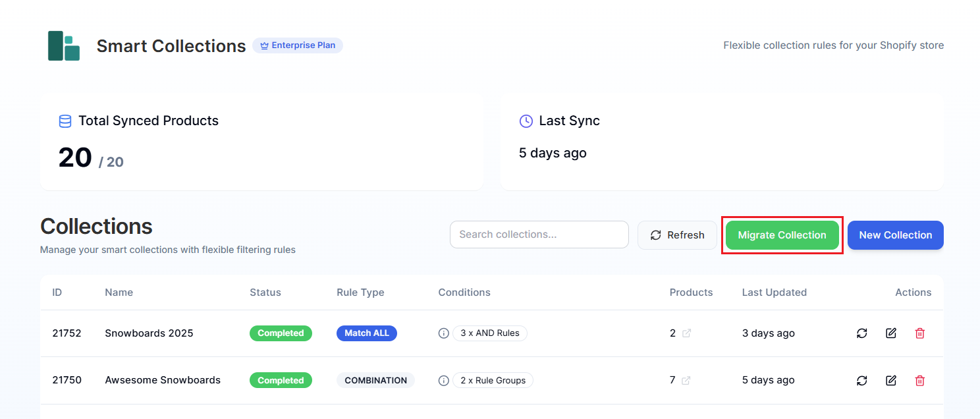Click the info icon beside 2 x Rule Groups
The height and width of the screenshot is (419, 980).
(x=443, y=380)
